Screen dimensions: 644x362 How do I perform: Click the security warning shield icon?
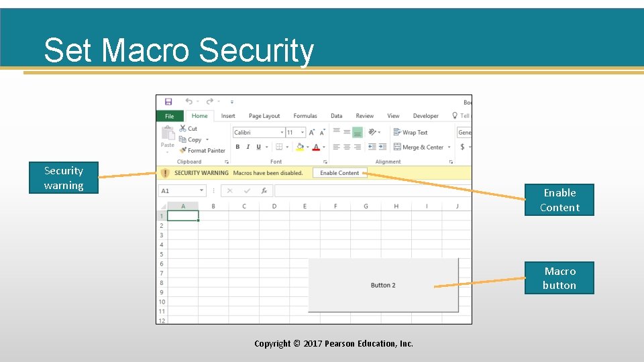pyautogui.click(x=165, y=173)
